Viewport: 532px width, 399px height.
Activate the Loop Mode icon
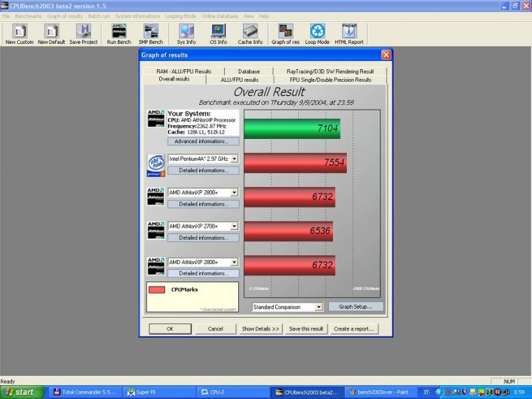pos(317,34)
